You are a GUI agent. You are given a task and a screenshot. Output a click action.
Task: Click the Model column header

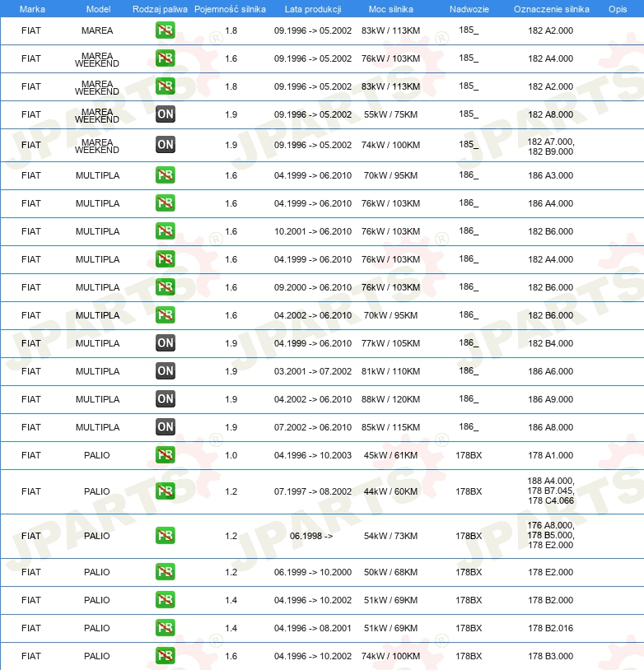(x=98, y=9)
